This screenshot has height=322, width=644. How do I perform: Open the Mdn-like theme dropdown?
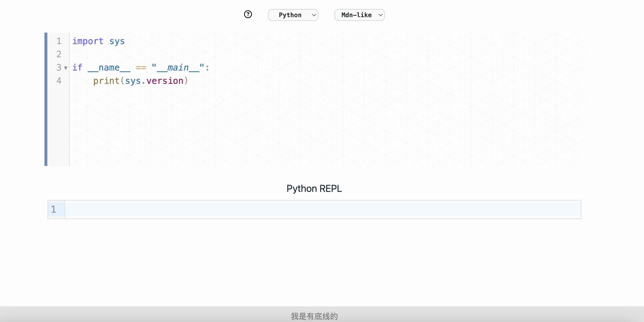click(360, 15)
